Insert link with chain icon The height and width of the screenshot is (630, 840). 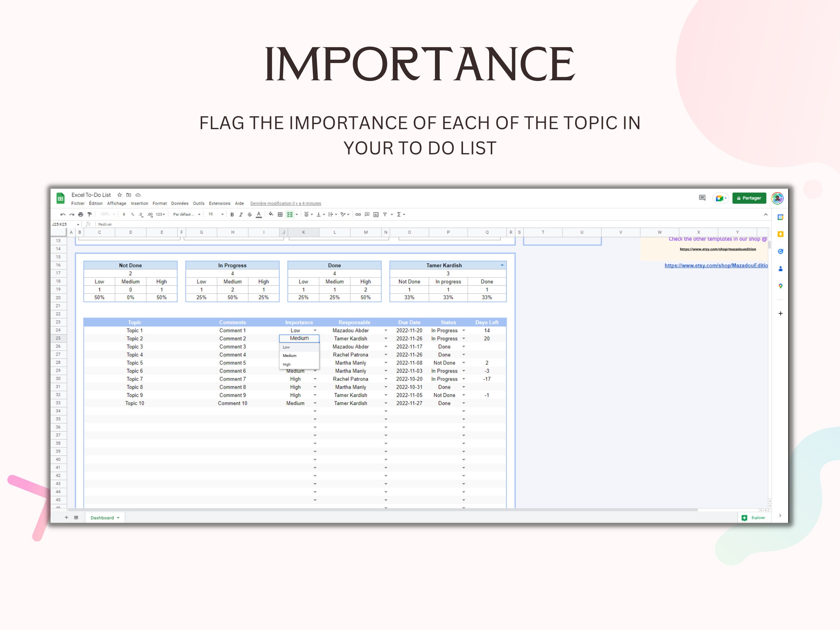coord(358,215)
